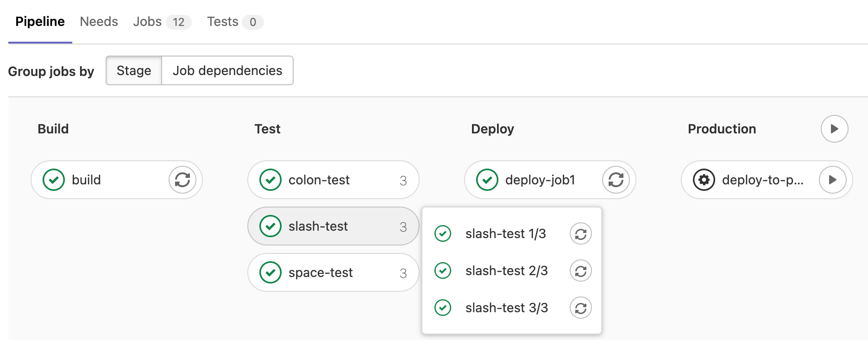Retry the deploy-job1 job
The height and width of the screenshot is (340, 868).
click(x=616, y=180)
